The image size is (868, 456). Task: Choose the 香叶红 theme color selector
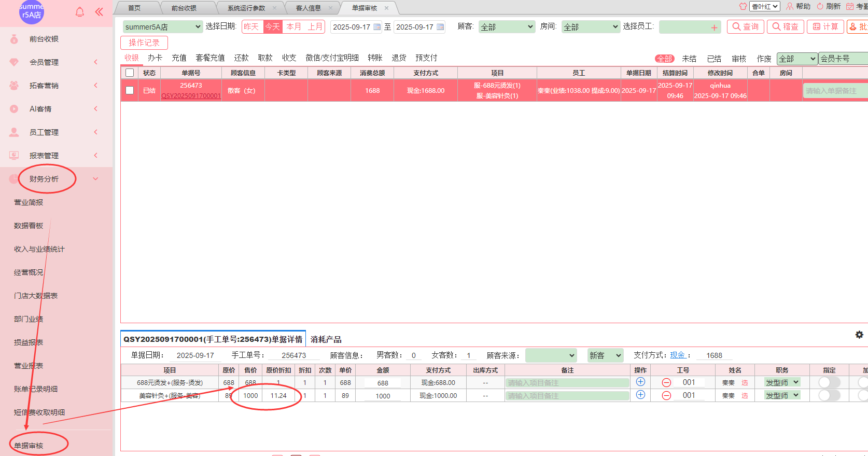tap(765, 6)
